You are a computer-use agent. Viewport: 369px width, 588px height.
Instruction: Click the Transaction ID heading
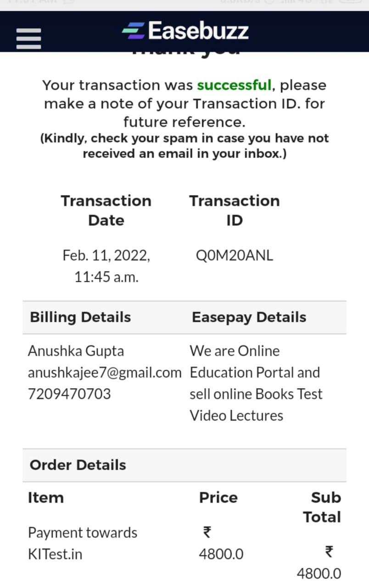pos(234,210)
